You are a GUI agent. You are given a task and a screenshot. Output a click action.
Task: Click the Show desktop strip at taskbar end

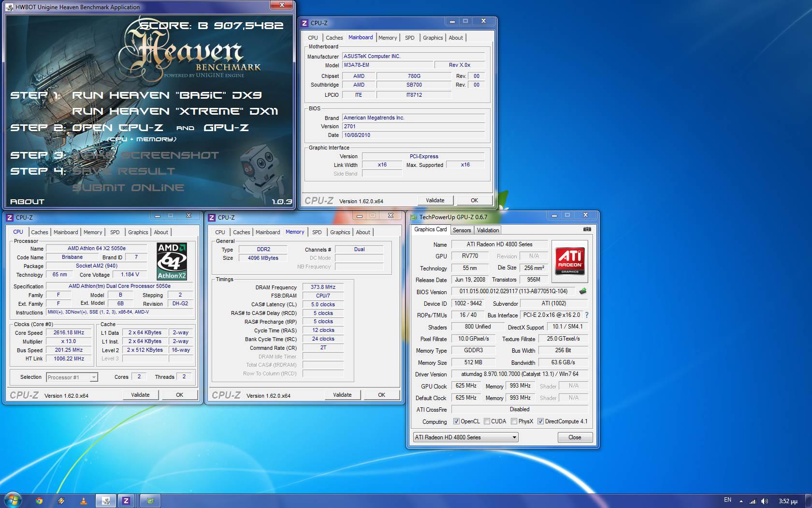point(809,501)
